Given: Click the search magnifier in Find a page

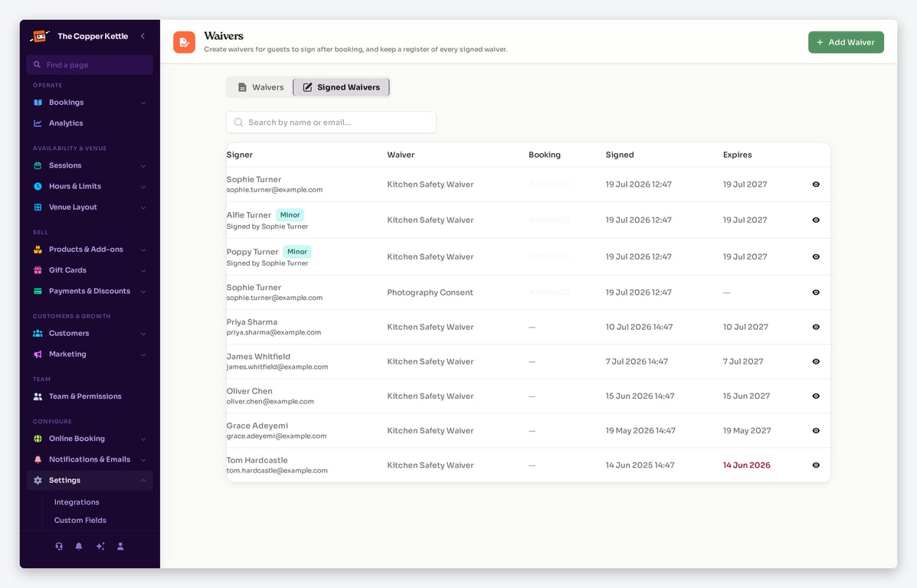Looking at the screenshot, I should (x=37, y=65).
